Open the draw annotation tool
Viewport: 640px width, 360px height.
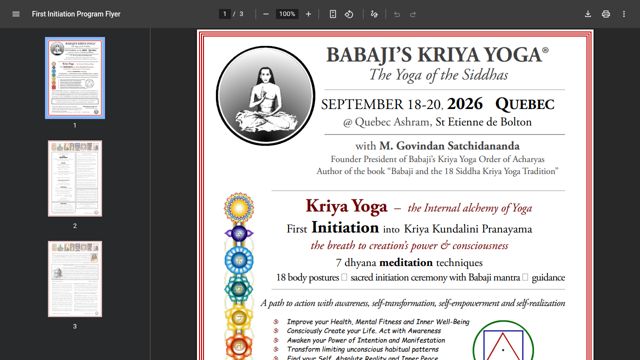tap(374, 14)
